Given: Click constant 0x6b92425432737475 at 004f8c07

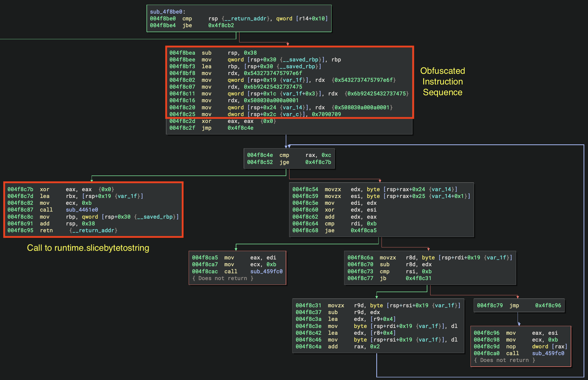Looking at the screenshot, I should (273, 87).
